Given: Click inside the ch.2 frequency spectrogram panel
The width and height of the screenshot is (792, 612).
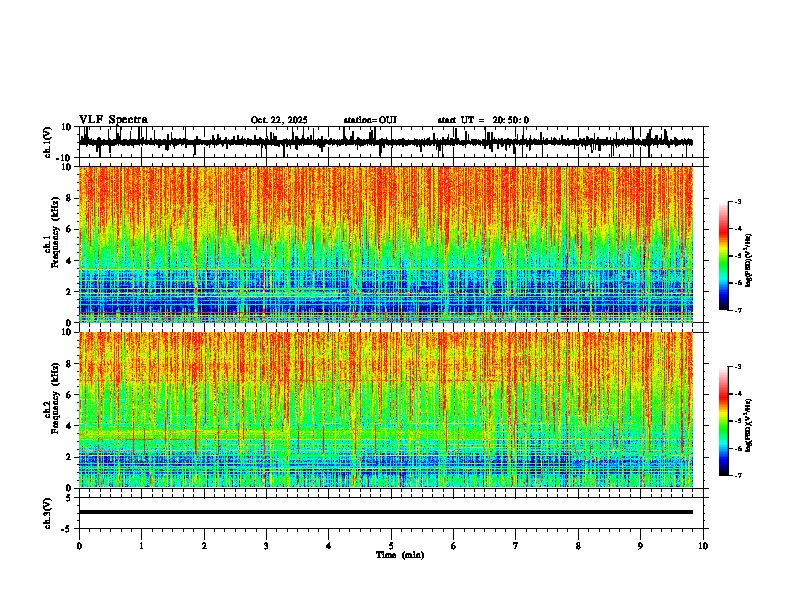Looking at the screenshot, I should click(x=386, y=410).
